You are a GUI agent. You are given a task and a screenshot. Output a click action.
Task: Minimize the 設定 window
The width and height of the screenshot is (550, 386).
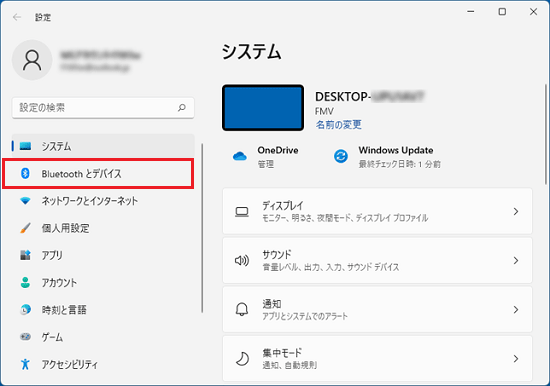tap(471, 12)
